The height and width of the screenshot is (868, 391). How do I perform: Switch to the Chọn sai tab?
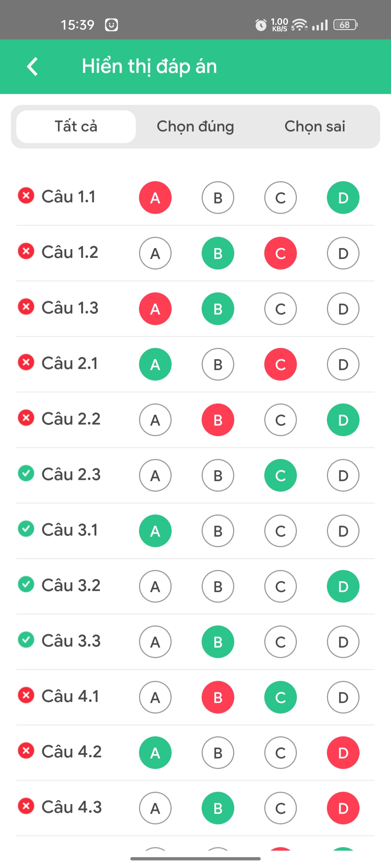(315, 127)
